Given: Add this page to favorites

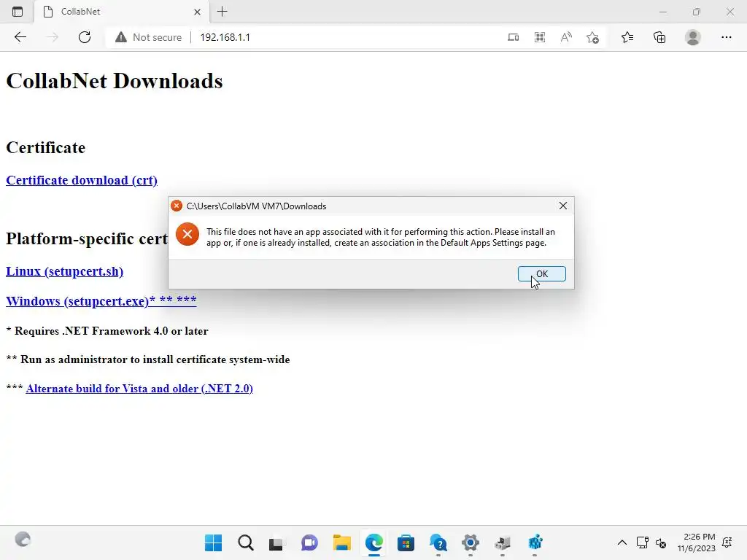Looking at the screenshot, I should tap(592, 37).
